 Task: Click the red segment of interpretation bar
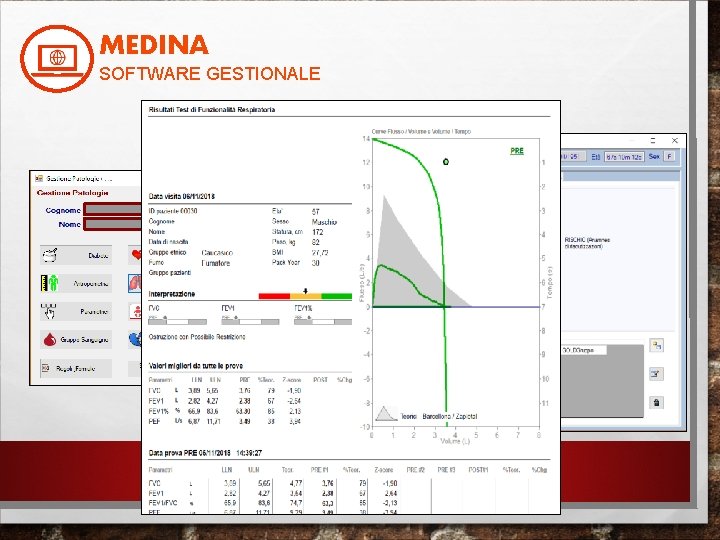point(274,296)
